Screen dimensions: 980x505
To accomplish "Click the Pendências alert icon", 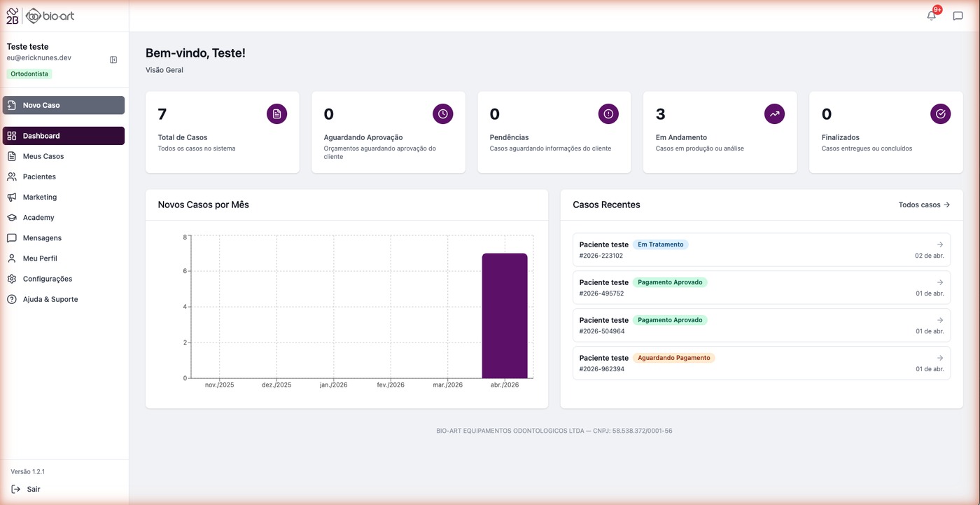I will coord(608,113).
